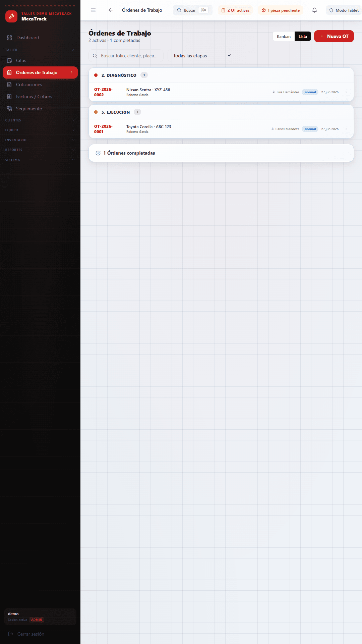Click the 2. DIAGNÓSTICO group header
The width and height of the screenshot is (362, 644).
click(221, 75)
